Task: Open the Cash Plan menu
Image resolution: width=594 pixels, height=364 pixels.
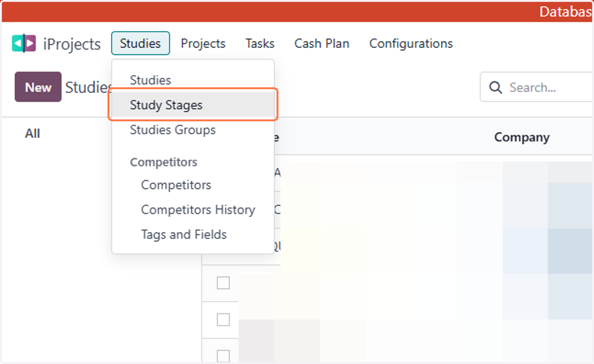Action: [322, 44]
